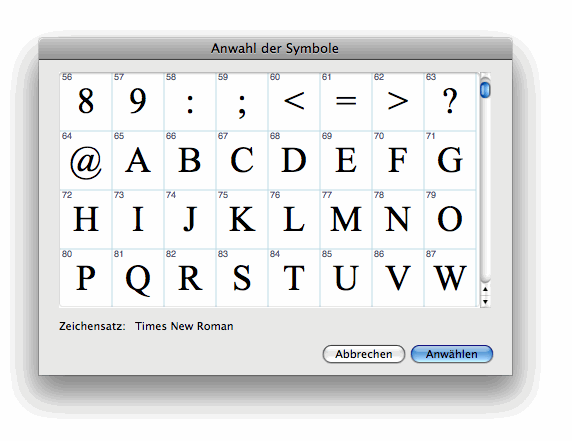Choose the semicolon symbol numbered 59
The height and width of the screenshot is (441, 572).
242,101
